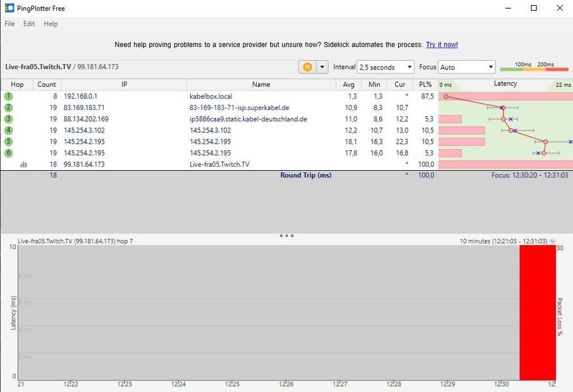573x392 pixels.
Task: Click the 22,3 current latency for hop 5
Action: coord(402,142)
